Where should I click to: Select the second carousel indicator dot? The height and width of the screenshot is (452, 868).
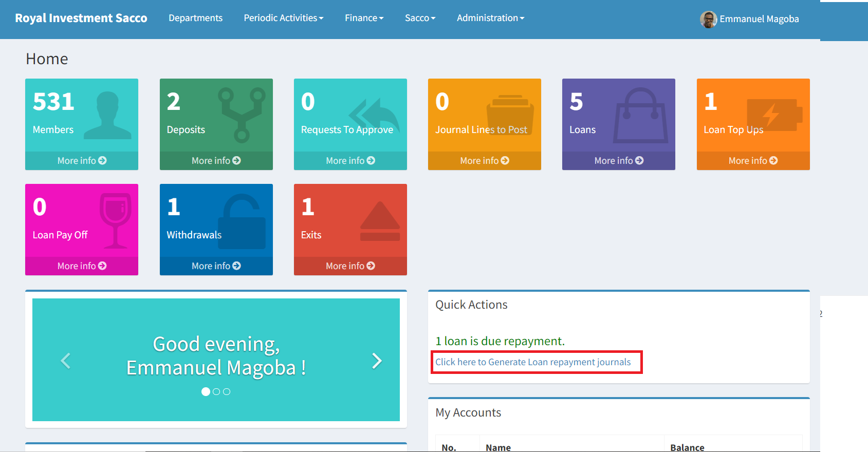pos(216,391)
